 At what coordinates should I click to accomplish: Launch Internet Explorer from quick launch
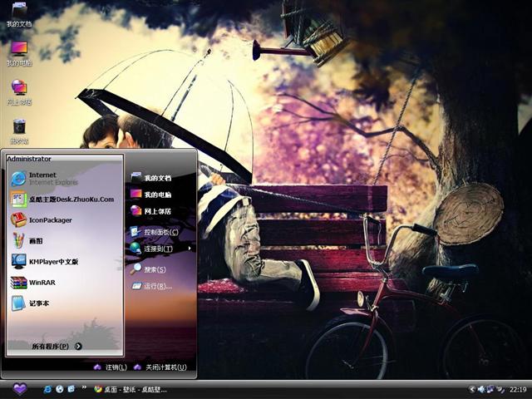47,389
